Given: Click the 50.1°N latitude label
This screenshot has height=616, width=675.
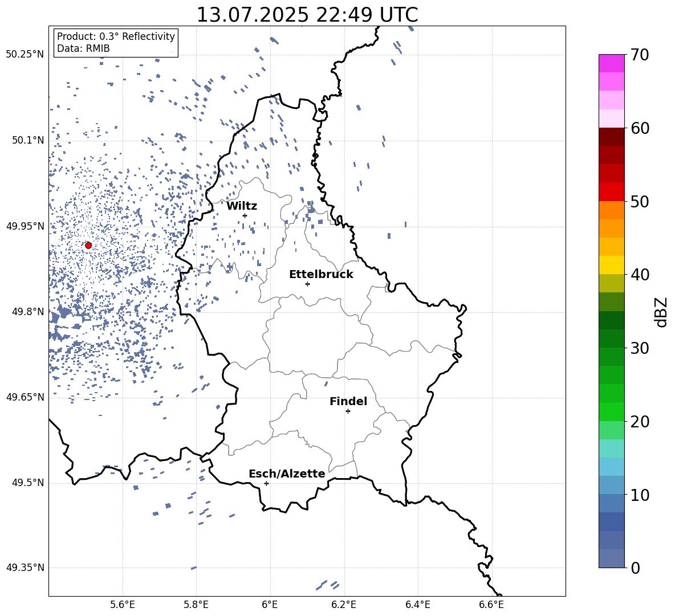Looking at the screenshot, I should coord(28,140).
